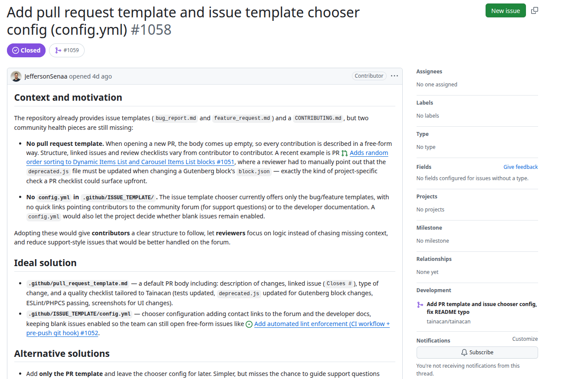Click Give feedback link in Fields section
This screenshot has height=379, width=588.
pos(520,167)
